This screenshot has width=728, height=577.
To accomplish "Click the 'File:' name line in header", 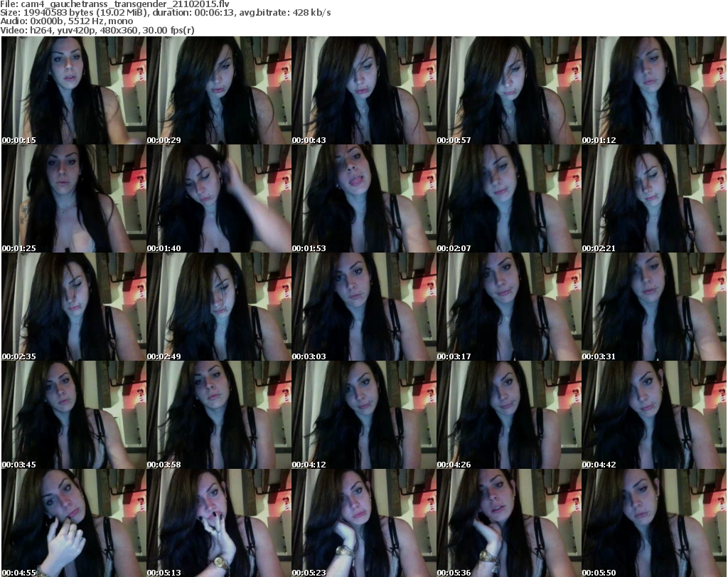I will pos(114,4).
